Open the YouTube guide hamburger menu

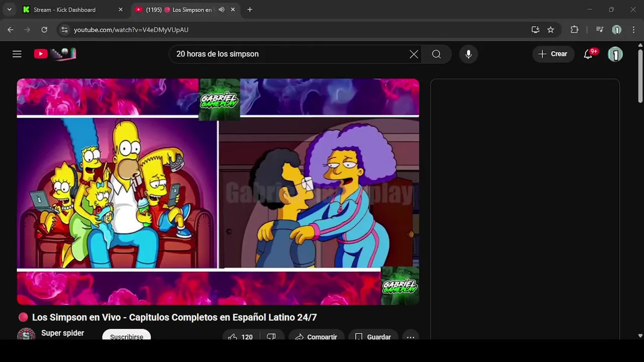tap(17, 54)
